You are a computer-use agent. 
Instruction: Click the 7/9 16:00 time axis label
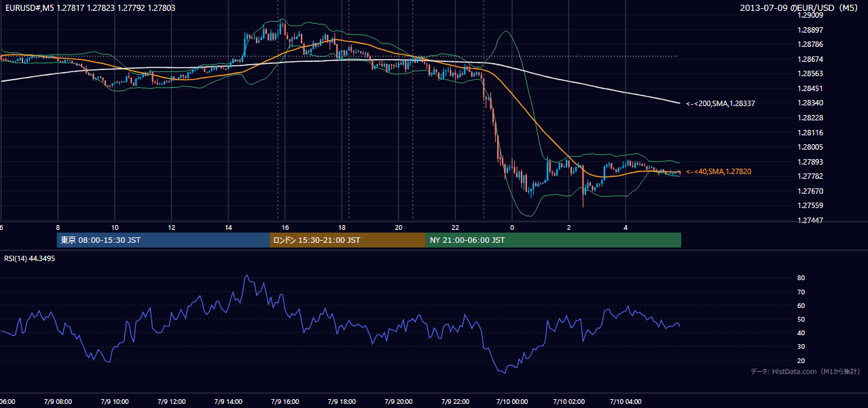pyautogui.click(x=285, y=401)
